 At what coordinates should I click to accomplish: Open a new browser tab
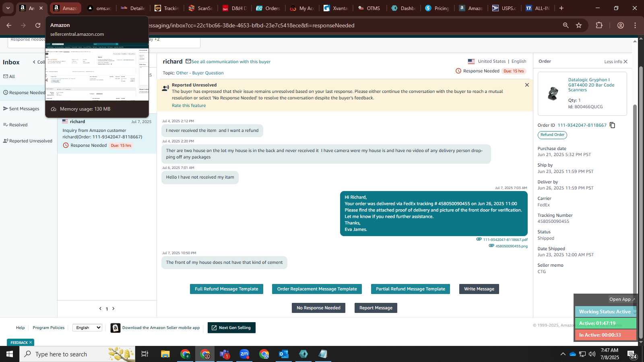[x=561, y=8]
